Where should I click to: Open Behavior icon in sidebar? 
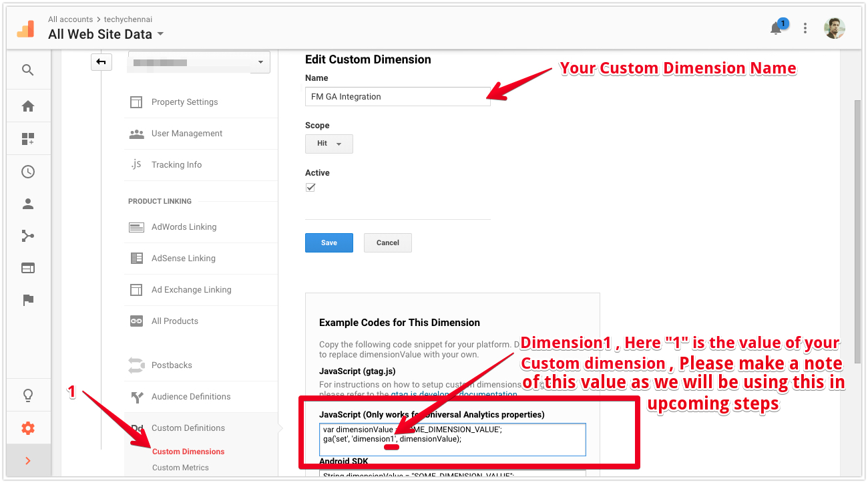click(x=28, y=268)
